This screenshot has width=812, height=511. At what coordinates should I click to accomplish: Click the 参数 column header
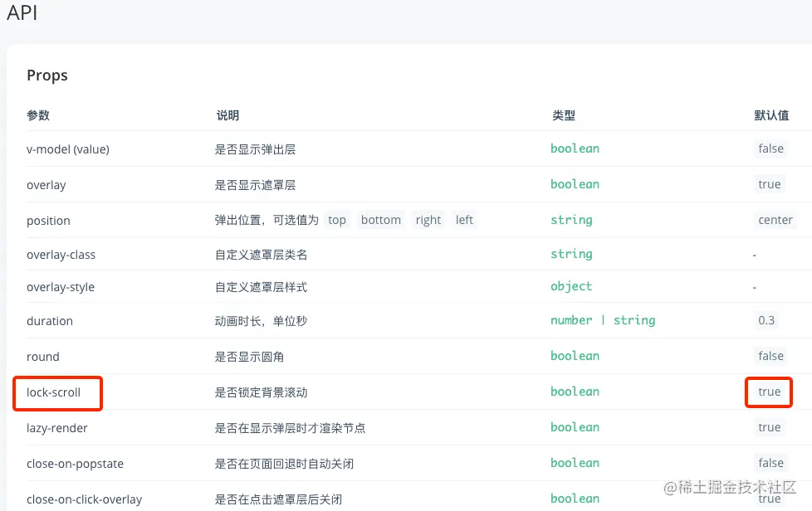tap(38, 115)
